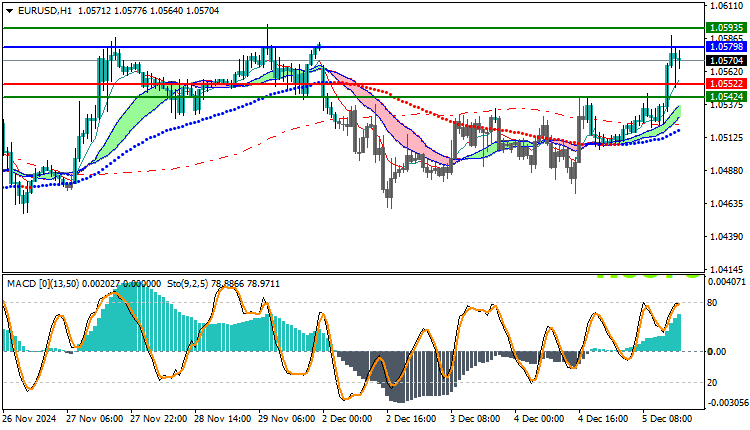Click the 1.05522 red price label
Viewport: 750px width, 430px height.
(726, 84)
